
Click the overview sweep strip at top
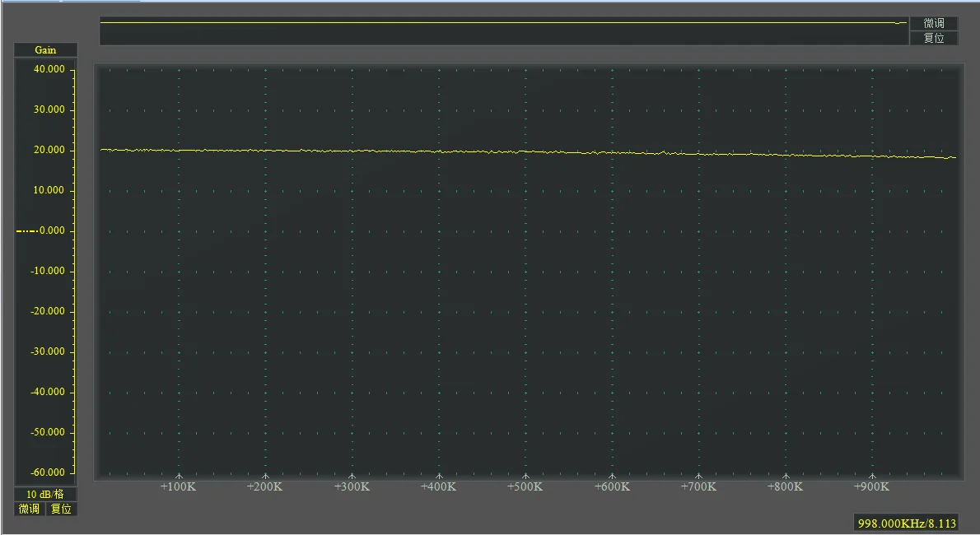(504, 30)
